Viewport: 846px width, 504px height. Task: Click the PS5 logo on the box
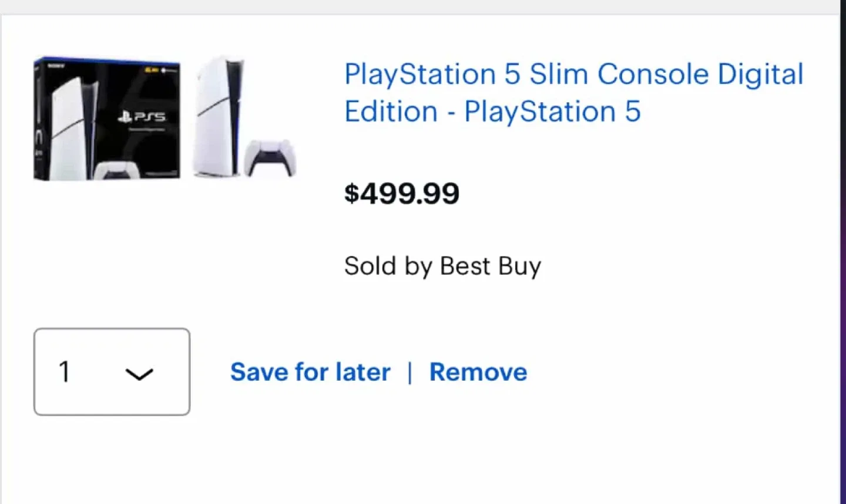pyautogui.click(x=142, y=116)
